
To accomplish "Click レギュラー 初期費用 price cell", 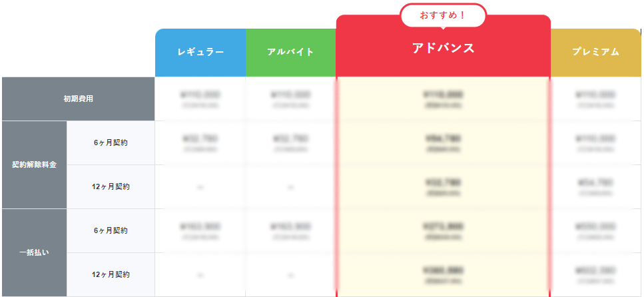I will (x=200, y=99).
